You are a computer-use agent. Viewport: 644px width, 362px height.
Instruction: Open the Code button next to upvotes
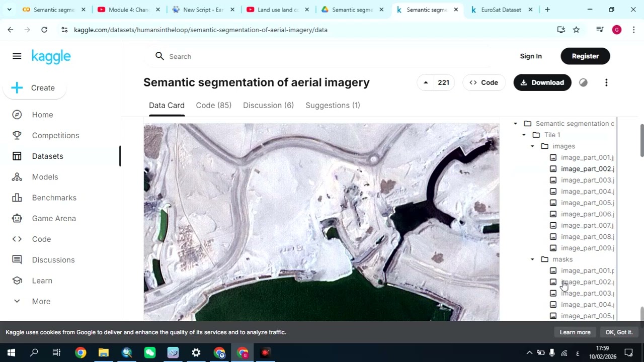(x=484, y=82)
